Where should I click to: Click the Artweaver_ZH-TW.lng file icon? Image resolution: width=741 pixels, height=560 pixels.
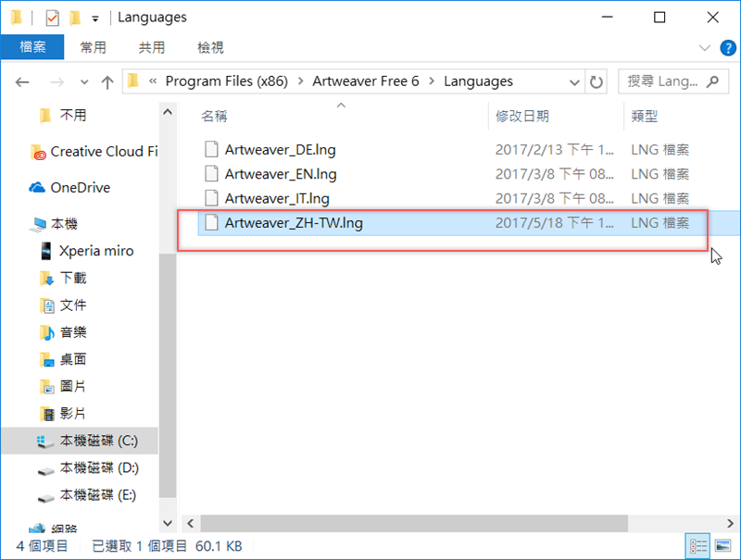tap(211, 222)
